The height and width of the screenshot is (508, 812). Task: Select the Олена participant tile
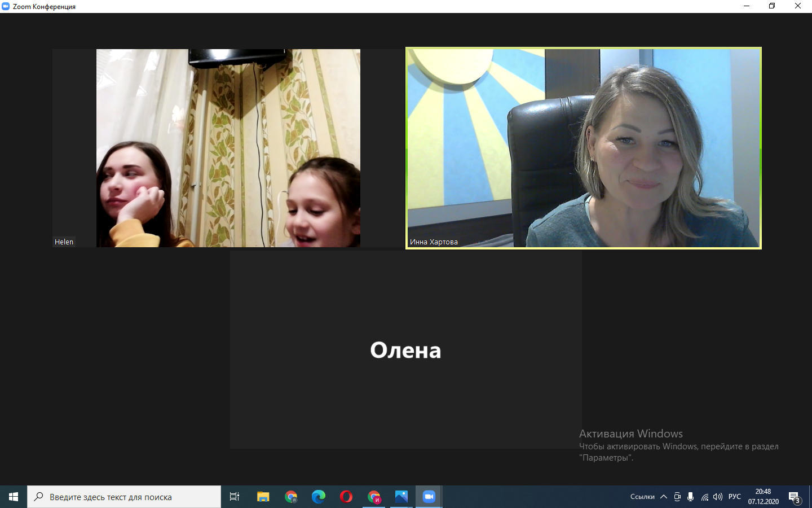pyautogui.click(x=406, y=350)
